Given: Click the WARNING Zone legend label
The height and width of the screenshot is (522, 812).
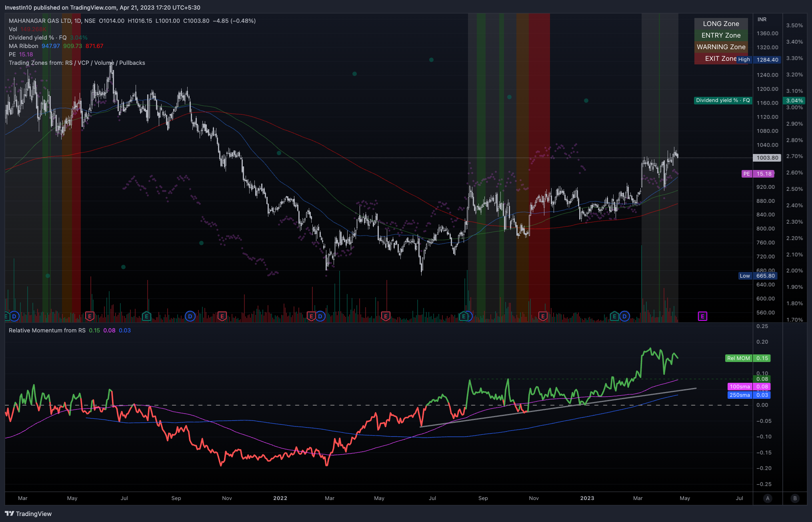Looking at the screenshot, I should point(721,47).
